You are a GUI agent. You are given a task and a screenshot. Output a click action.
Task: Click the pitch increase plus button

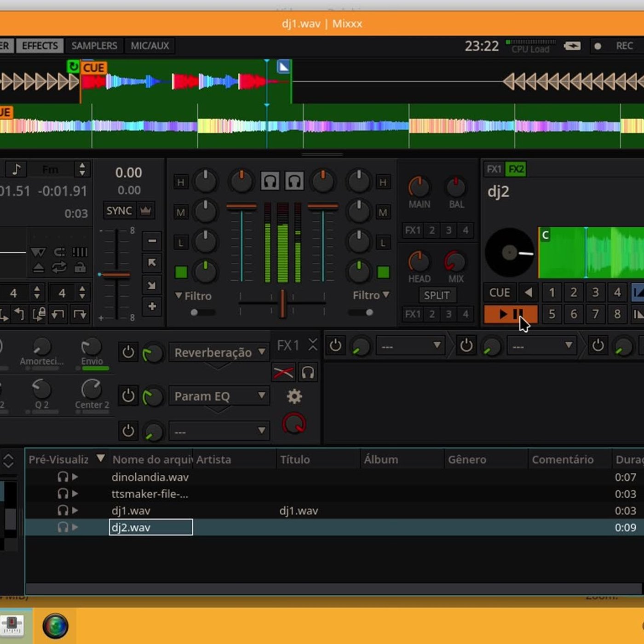[x=152, y=306]
